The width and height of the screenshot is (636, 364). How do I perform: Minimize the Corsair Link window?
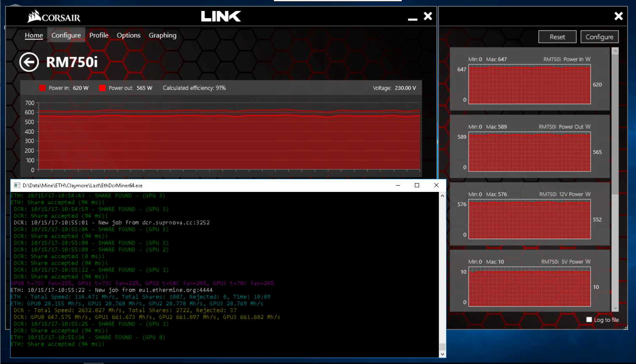pyautogui.click(x=413, y=19)
